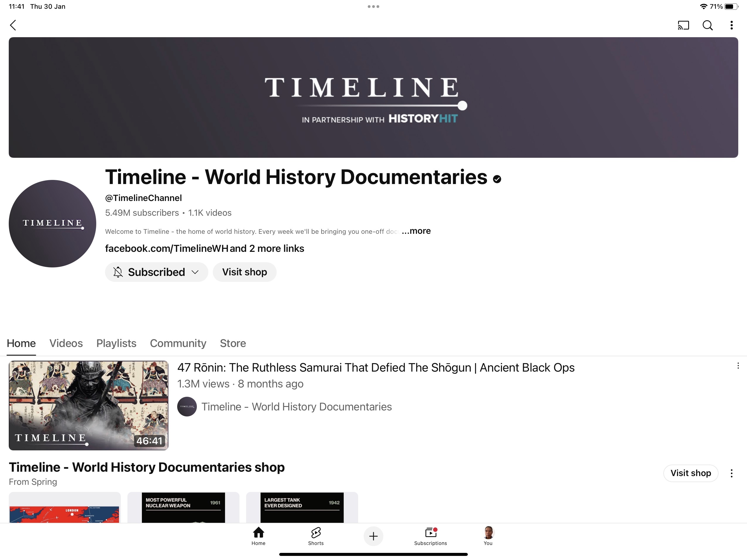
Task: Tap the Create plus button
Action: point(373,536)
